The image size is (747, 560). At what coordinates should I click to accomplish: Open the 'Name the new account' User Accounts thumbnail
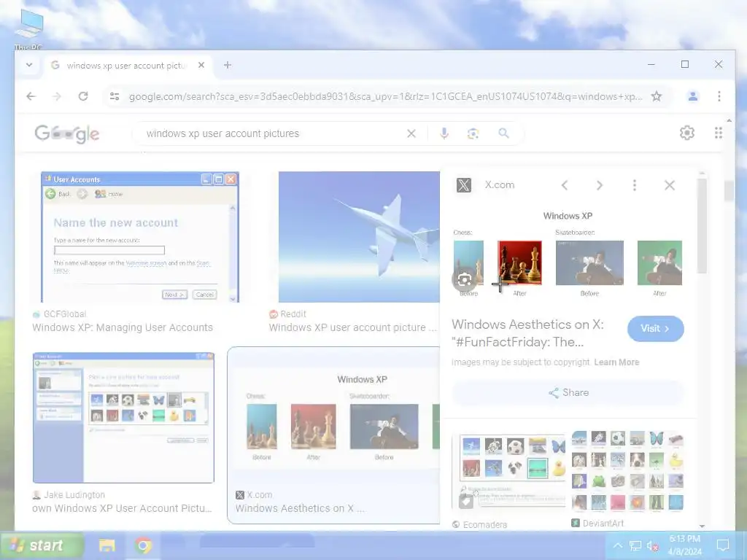pyautogui.click(x=139, y=237)
